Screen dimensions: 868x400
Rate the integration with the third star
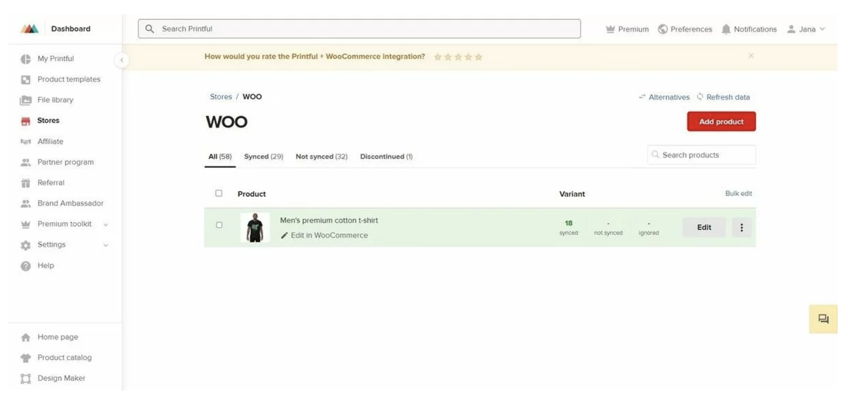[458, 57]
